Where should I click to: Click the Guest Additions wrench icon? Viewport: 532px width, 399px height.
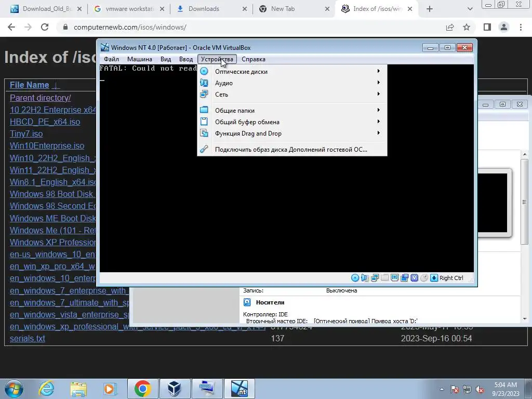[204, 149]
